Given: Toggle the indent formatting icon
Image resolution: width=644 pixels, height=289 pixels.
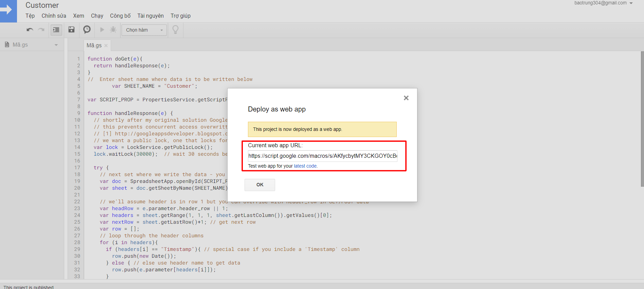Looking at the screenshot, I should click(56, 30).
